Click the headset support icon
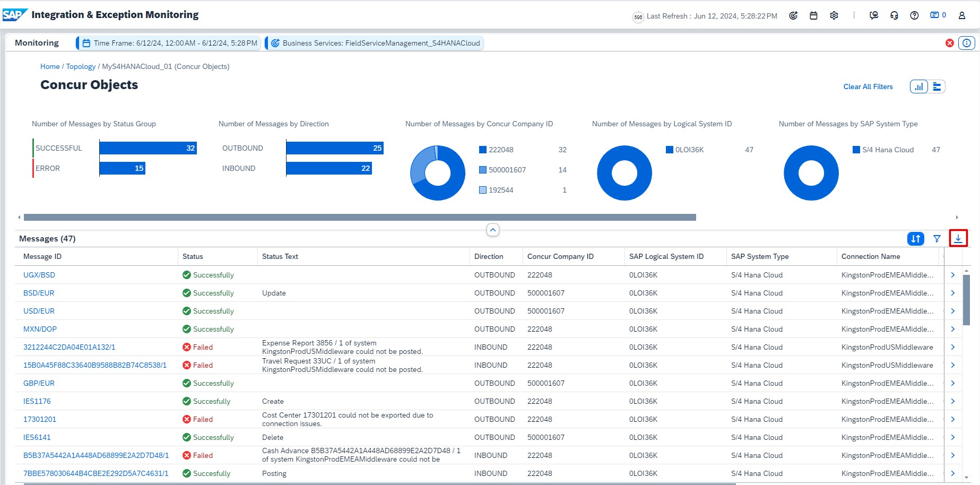 tap(894, 15)
